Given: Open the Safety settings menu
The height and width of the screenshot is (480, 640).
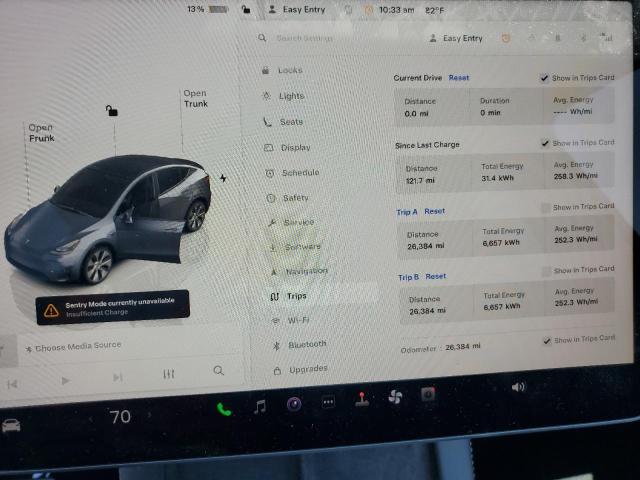Looking at the screenshot, I should pyautogui.click(x=288, y=198).
